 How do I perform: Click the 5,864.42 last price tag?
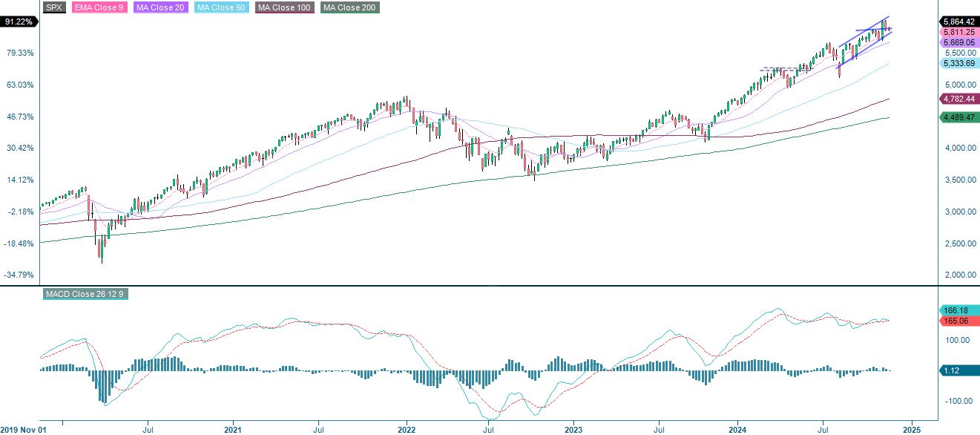(958, 22)
